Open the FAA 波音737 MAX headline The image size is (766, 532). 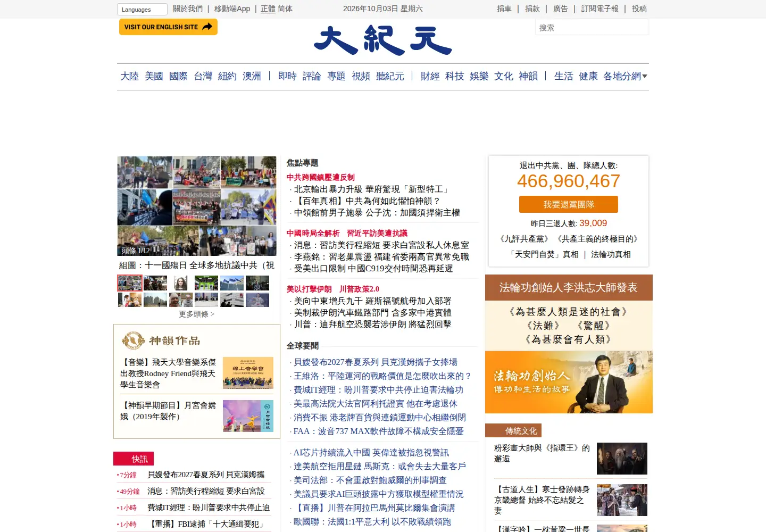[379, 431]
